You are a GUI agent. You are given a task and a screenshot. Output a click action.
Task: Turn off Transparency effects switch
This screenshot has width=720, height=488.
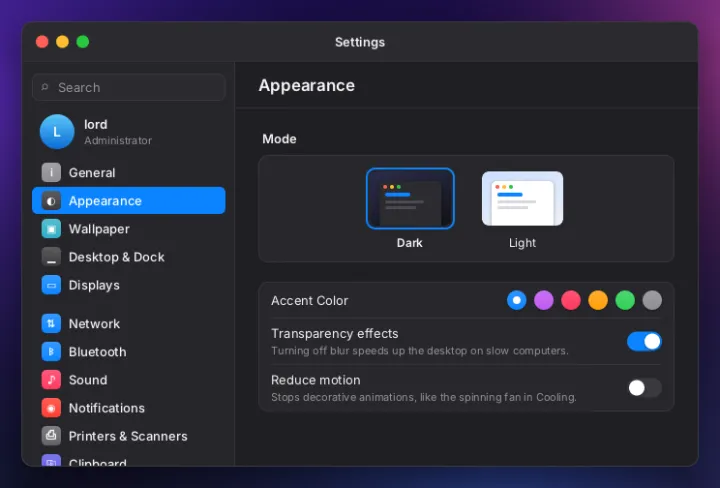644,342
